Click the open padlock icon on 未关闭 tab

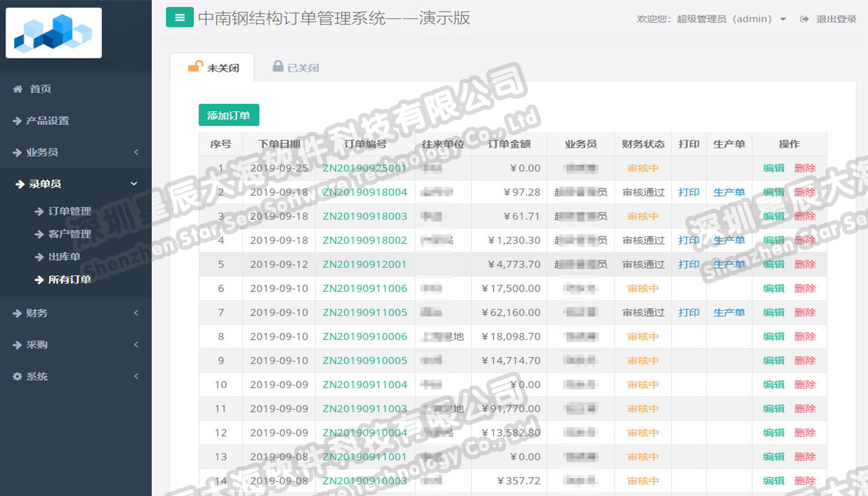coord(195,66)
